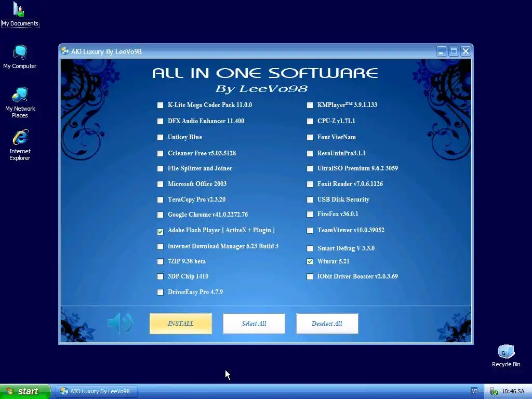Viewport: 532px width, 399px height.
Task: Tick the 7ZIP 9.38 beta checkbox
Action: coord(160,262)
